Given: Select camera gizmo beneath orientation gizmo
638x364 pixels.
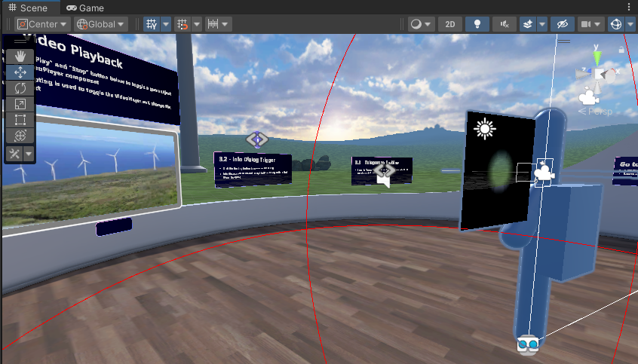Looking at the screenshot, I should pos(589,96).
